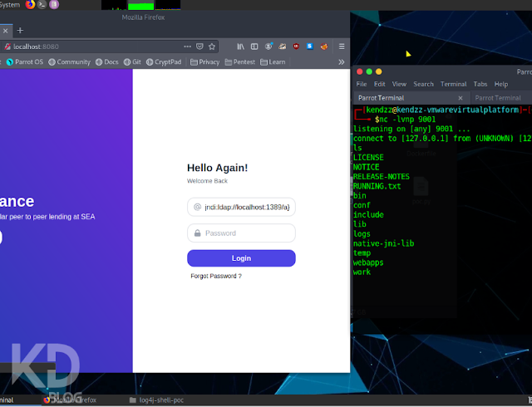This screenshot has width=532, height=407.
Task: Open the blue S extension icon
Action: tap(310, 47)
